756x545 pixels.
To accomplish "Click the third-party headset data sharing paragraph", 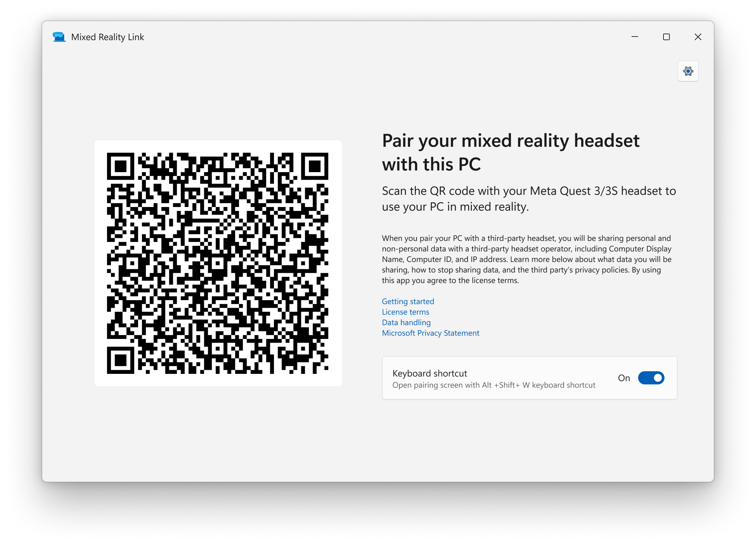I will tap(527, 259).
